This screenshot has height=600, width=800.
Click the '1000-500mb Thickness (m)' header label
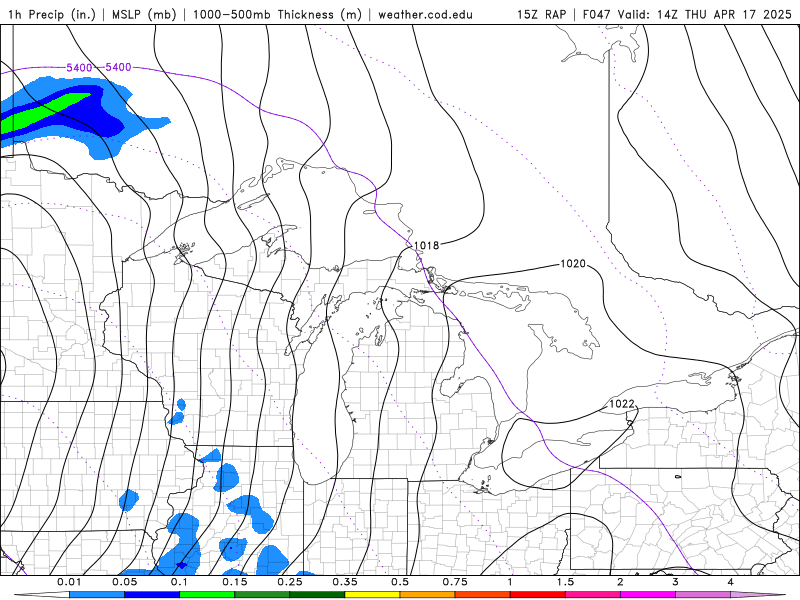(277, 14)
